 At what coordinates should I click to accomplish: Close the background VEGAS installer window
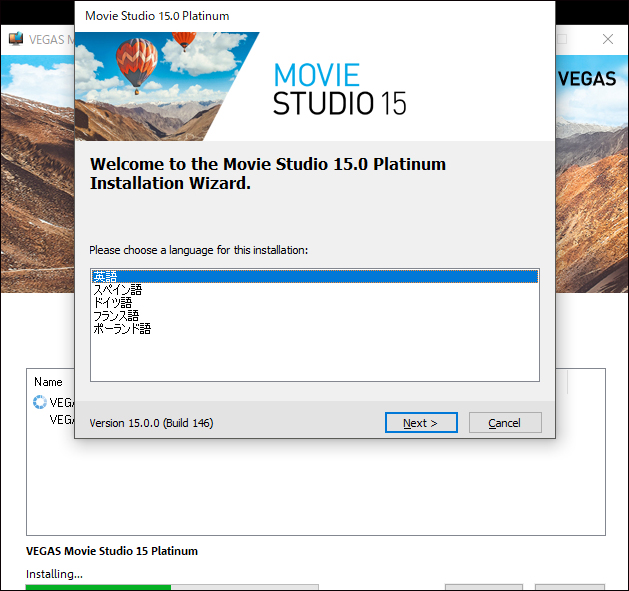pos(608,39)
